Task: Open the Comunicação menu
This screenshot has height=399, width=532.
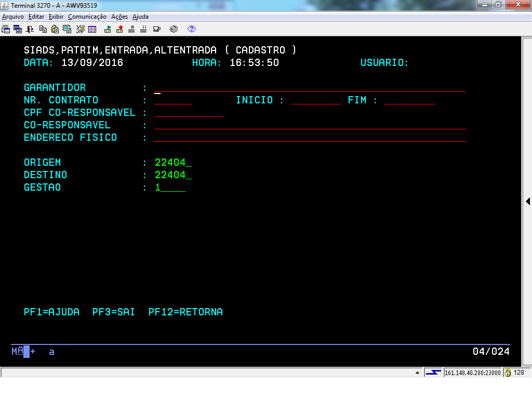Action: click(87, 17)
